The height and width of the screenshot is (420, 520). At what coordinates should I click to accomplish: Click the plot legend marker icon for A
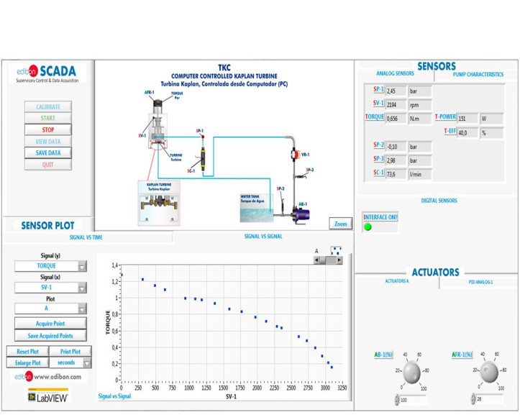(336, 251)
